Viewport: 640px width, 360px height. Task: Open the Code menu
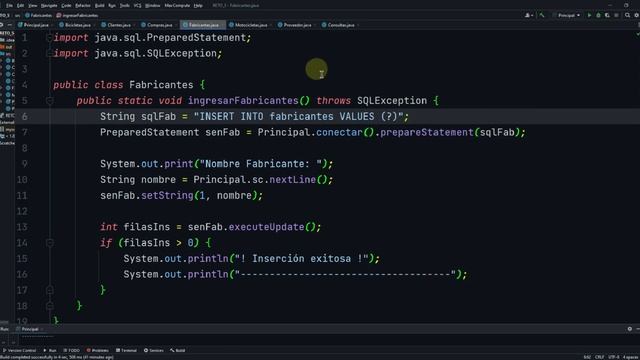pyautogui.click(x=66, y=6)
